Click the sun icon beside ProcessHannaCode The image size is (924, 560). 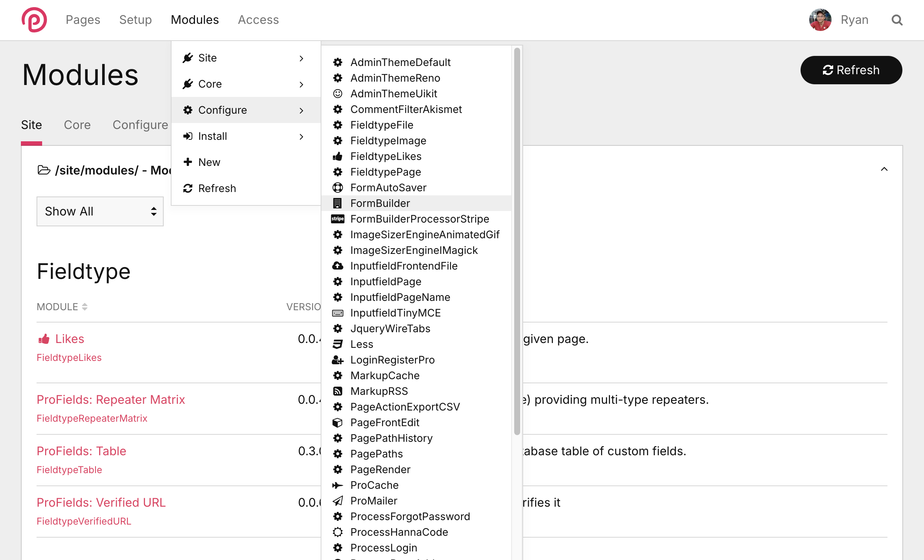[x=337, y=532]
